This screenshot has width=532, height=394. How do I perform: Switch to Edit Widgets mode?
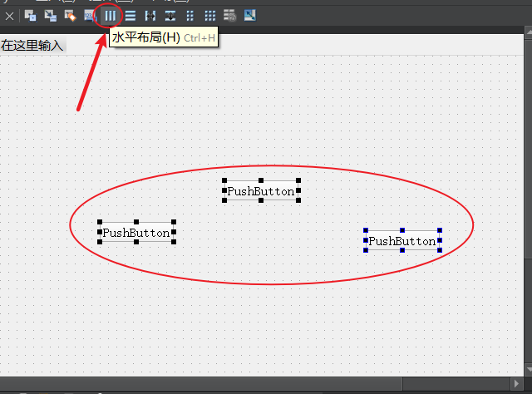click(31, 16)
